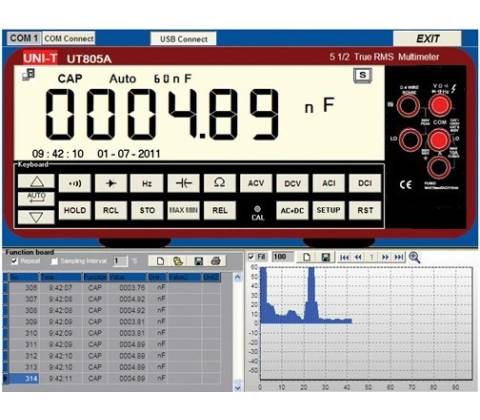The image size is (480, 420).
Task: Click the CAL indicator dot
Action: tap(257, 209)
